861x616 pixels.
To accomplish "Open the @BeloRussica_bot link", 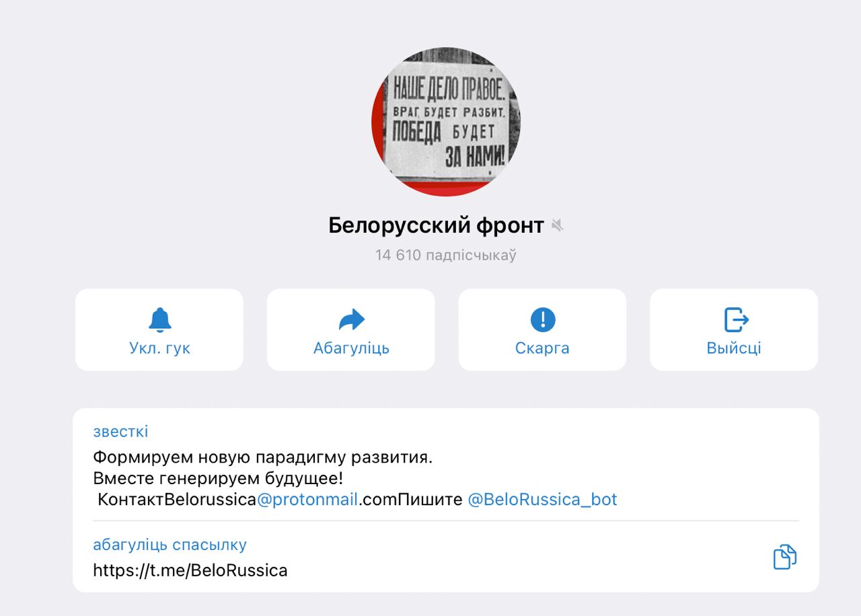I will [542, 500].
